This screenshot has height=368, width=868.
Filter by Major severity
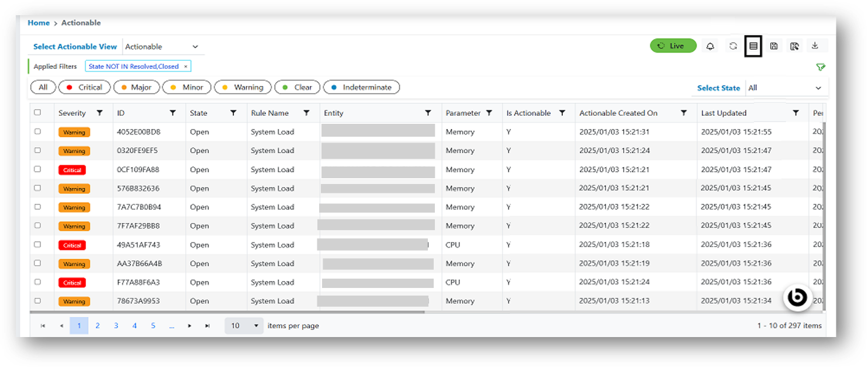click(x=136, y=87)
